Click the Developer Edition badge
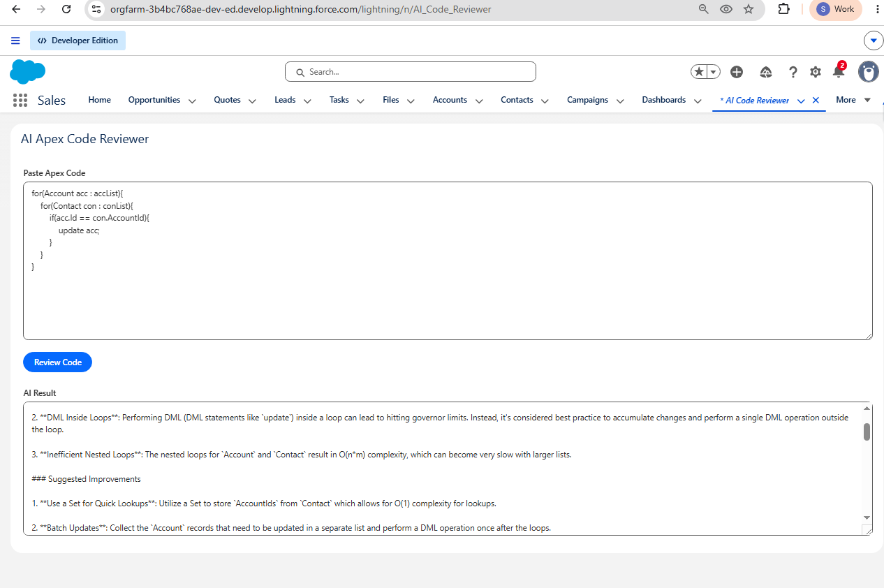The height and width of the screenshot is (588, 884). tap(78, 41)
